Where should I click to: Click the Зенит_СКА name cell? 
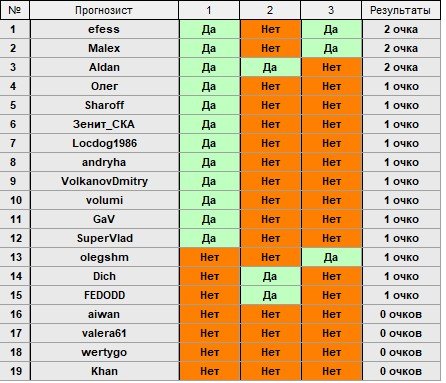pos(104,124)
